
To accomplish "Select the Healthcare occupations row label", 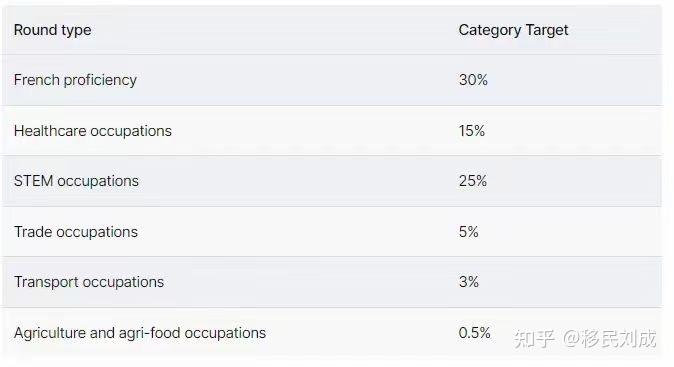I will point(92,131).
